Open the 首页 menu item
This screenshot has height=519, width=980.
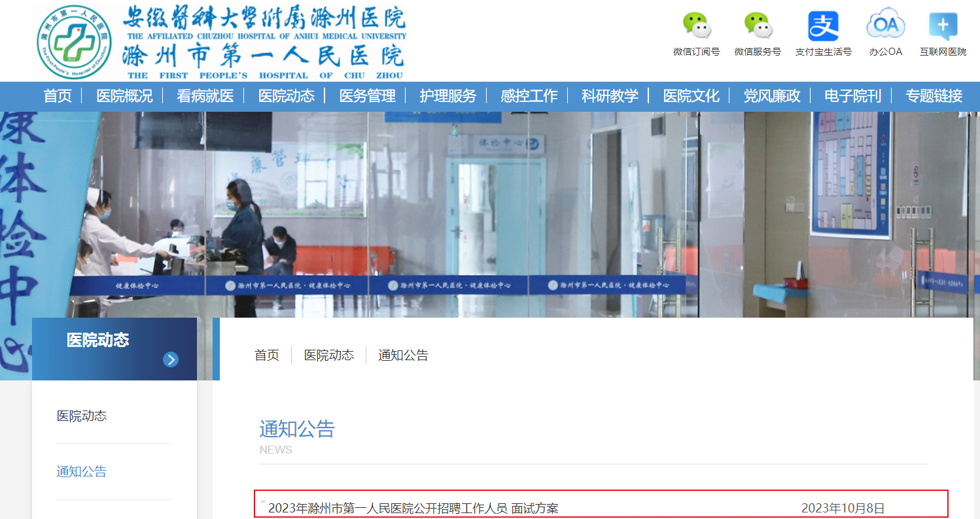pyautogui.click(x=58, y=96)
